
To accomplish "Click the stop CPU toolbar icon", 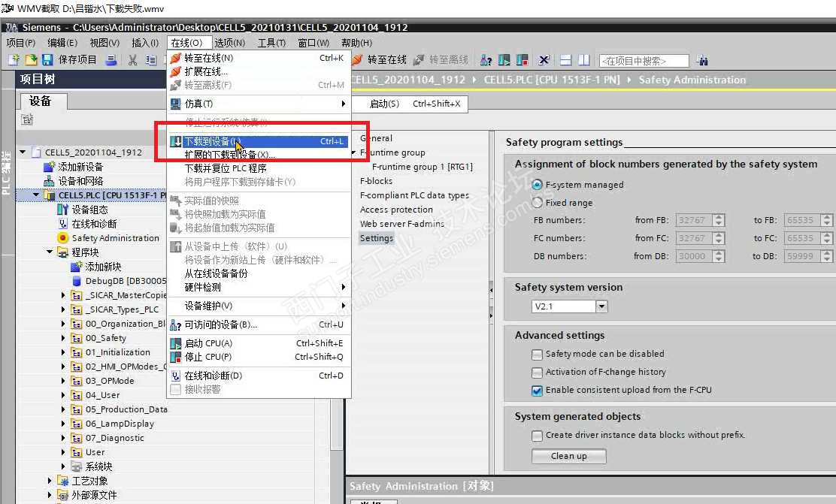I will pos(522,60).
